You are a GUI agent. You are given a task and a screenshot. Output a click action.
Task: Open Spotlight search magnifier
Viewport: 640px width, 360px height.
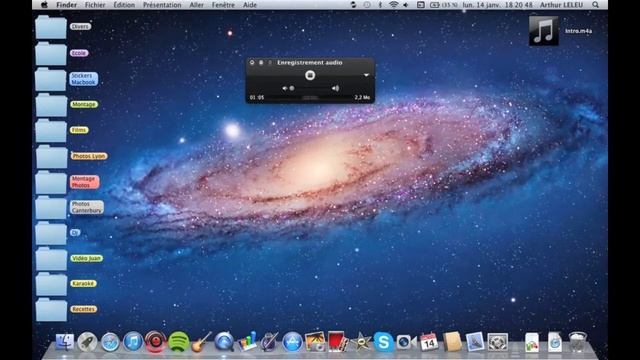click(596, 5)
